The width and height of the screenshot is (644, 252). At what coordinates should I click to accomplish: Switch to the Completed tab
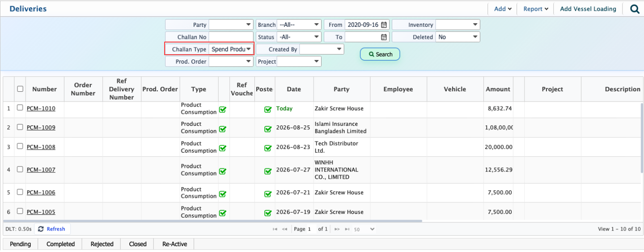click(x=60, y=244)
